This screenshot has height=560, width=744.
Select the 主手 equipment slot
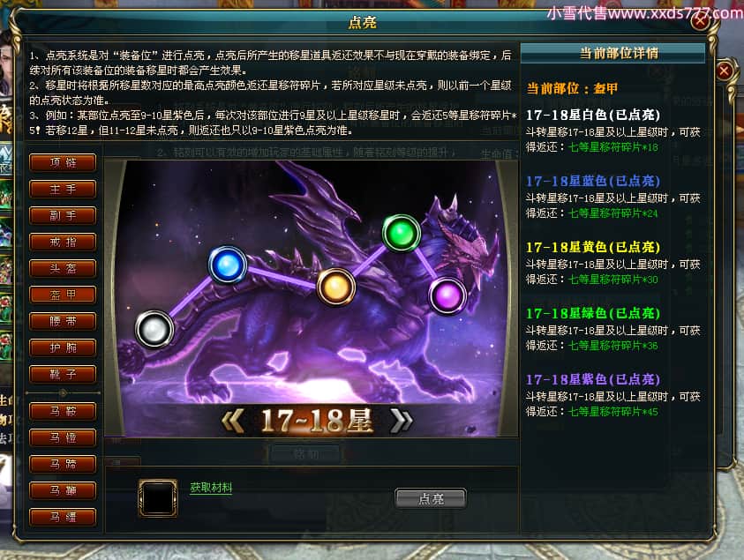[63, 190]
